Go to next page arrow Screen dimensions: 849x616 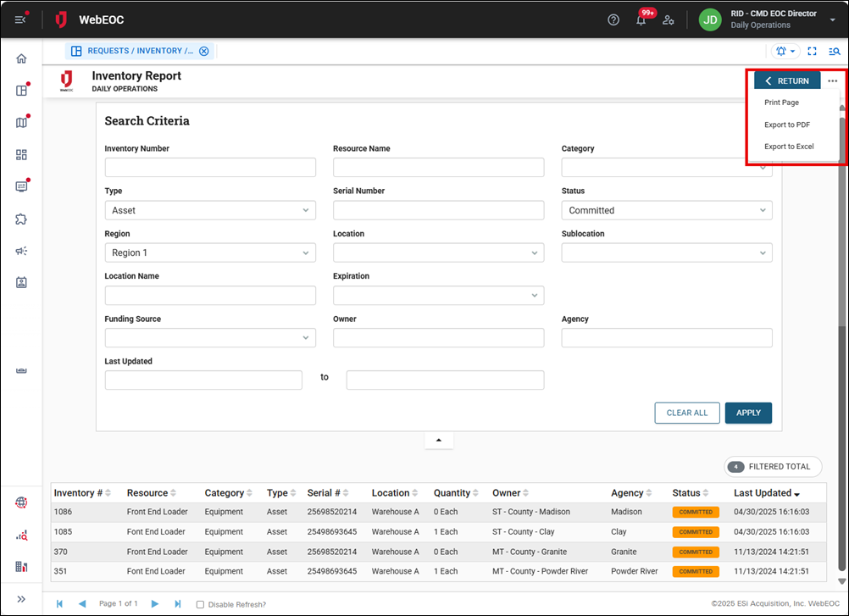[x=155, y=603]
